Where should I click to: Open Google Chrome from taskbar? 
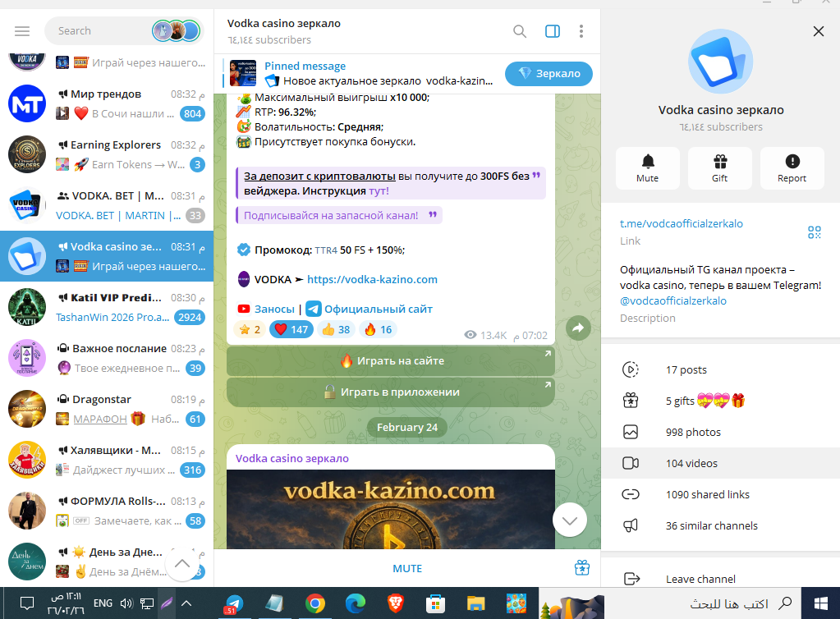tap(315, 603)
